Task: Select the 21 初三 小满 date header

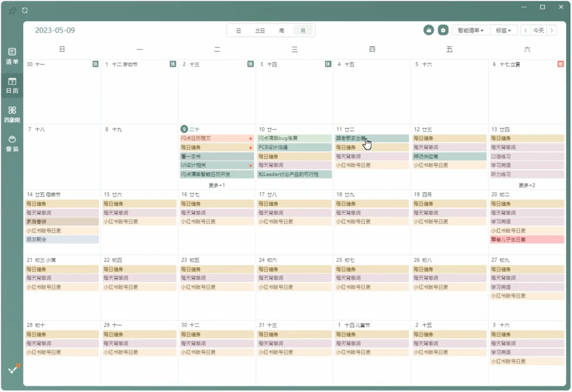Action: point(41,261)
